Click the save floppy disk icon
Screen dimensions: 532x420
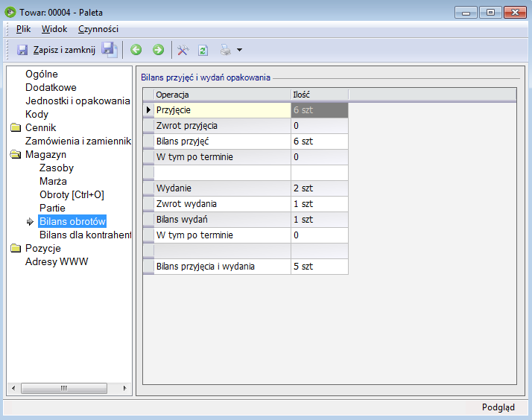tap(22, 50)
